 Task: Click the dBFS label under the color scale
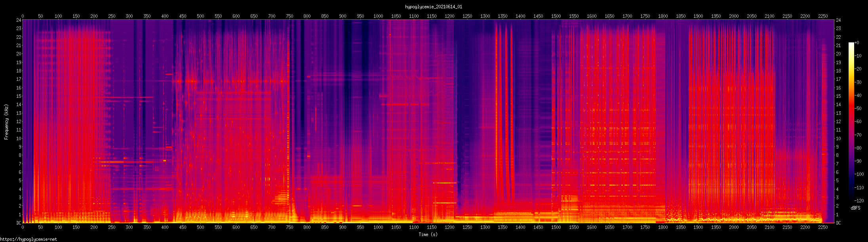(x=855, y=208)
